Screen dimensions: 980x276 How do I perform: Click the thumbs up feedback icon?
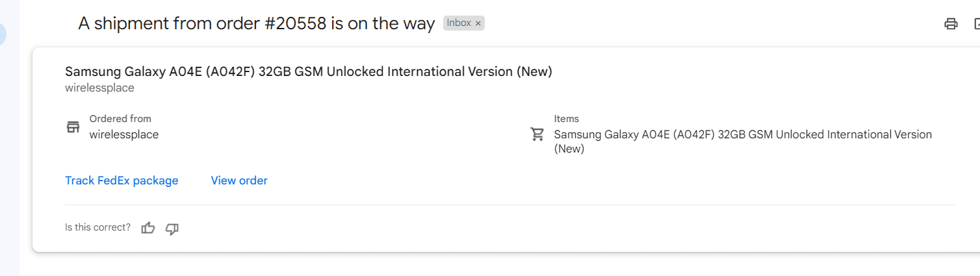pos(148,228)
